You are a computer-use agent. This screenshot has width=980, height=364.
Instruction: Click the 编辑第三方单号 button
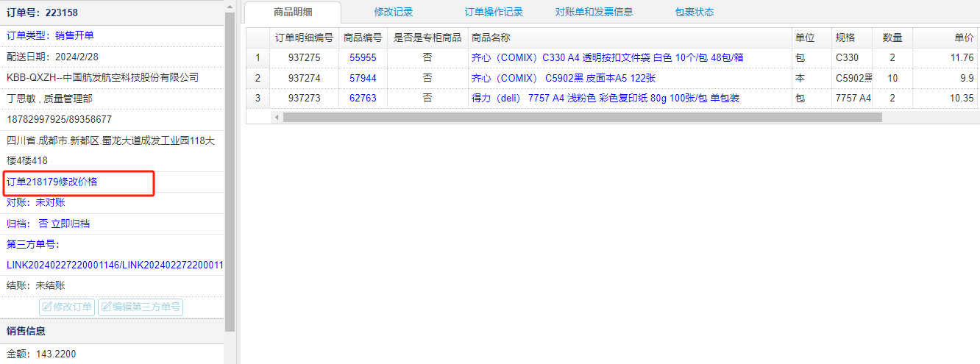pos(141,307)
